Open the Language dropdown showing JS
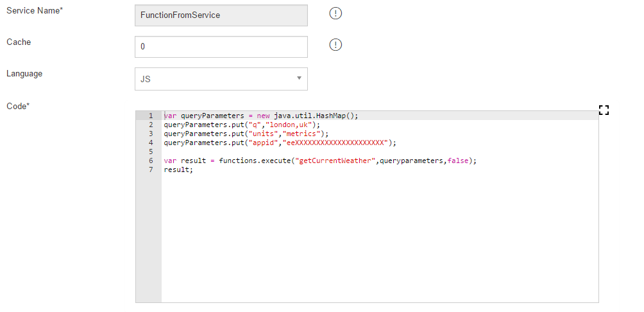The width and height of the screenshot is (644, 312). 221,79
